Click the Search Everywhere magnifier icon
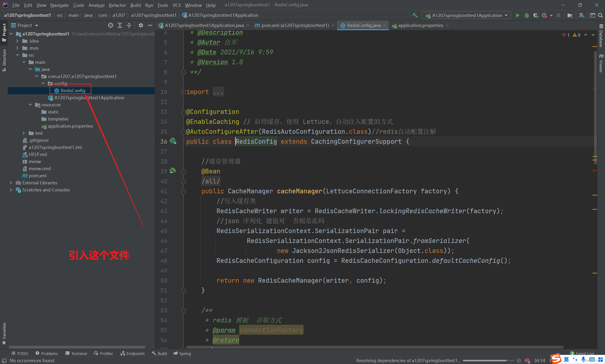This screenshot has width=605, height=364. pos(600,15)
